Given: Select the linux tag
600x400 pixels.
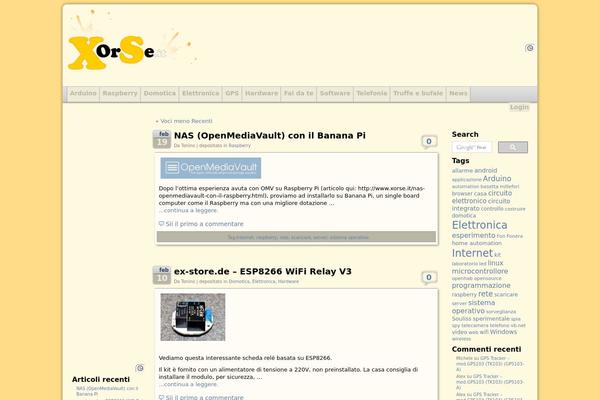Looking at the screenshot, I should (496, 263).
